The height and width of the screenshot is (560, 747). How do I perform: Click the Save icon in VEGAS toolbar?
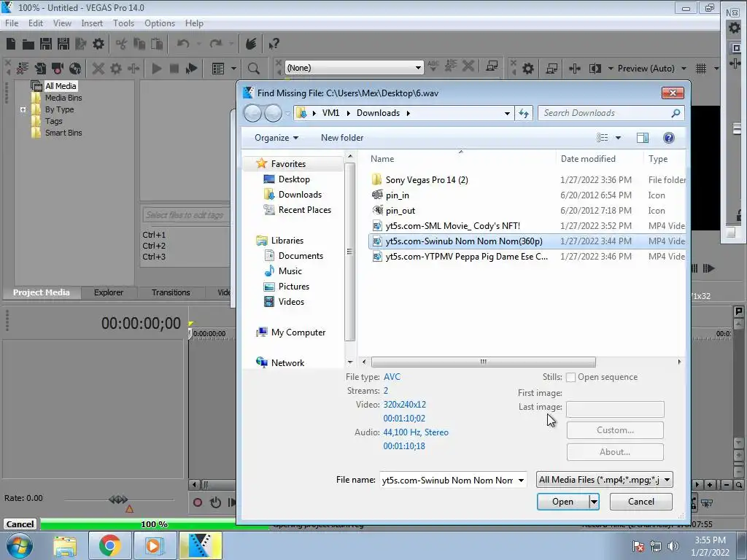click(x=46, y=44)
